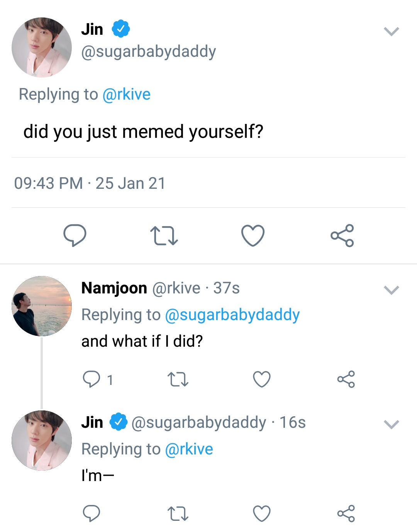Screen dimensions: 417x532
Task: Retweet Namjoon's "and what if I did?" reply
Action: [178, 380]
